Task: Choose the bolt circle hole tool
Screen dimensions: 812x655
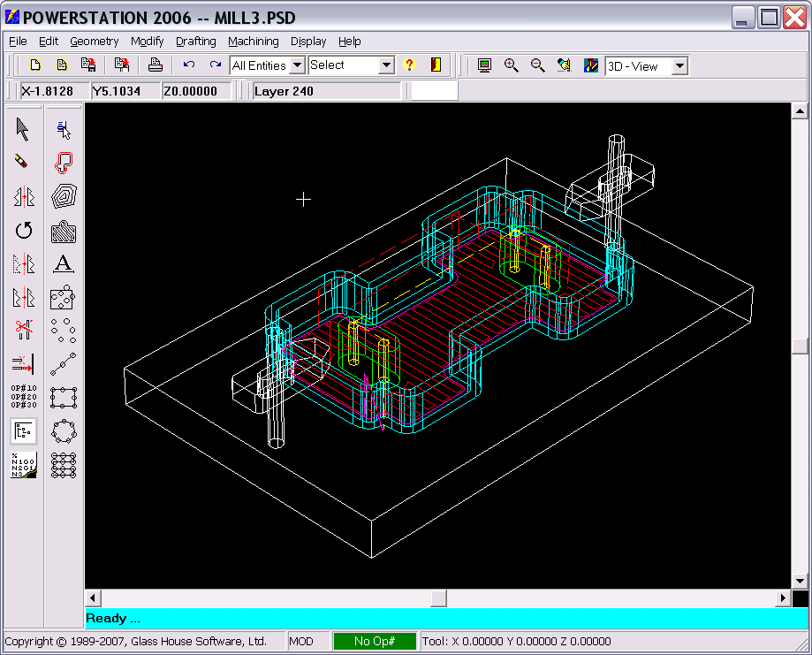Action: pos(65,431)
